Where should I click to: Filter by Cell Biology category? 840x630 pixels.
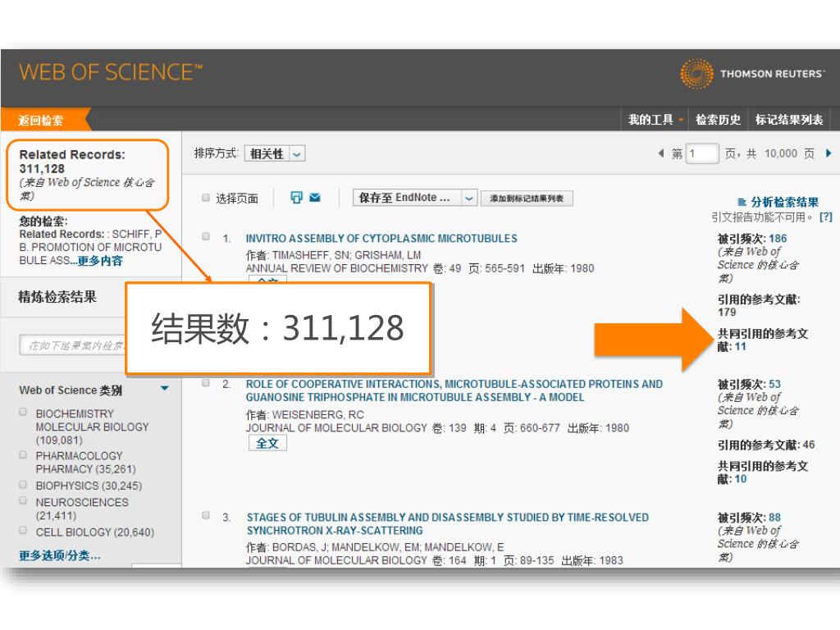click(23, 531)
